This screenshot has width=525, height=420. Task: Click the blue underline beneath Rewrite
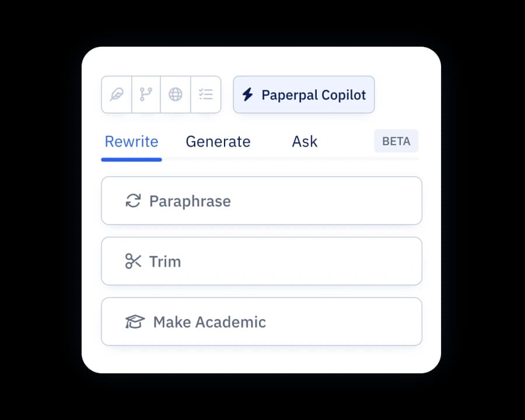point(131,157)
